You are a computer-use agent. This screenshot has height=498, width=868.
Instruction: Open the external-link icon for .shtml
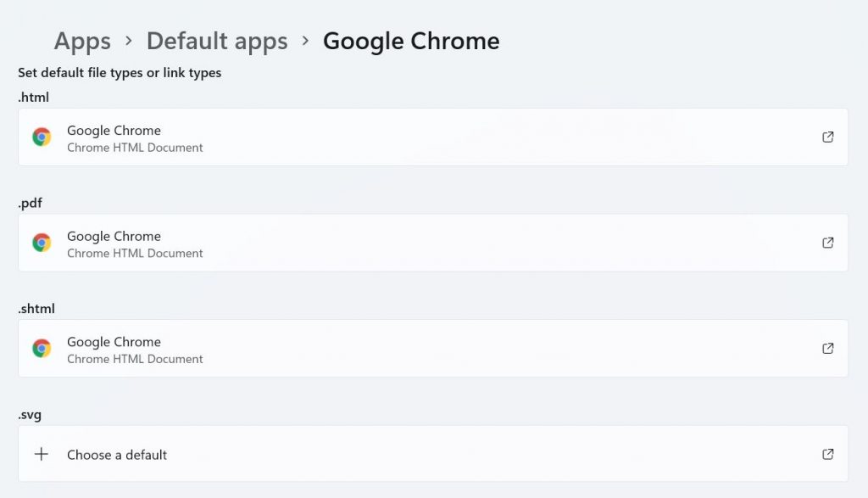tap(827, 349)
